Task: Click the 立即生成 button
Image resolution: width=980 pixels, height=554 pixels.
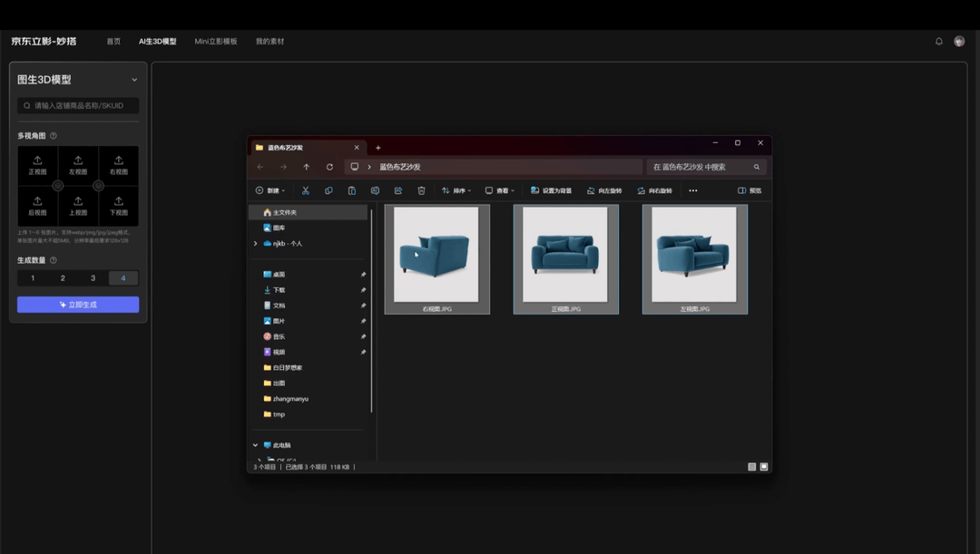Action: (x=78, y=305)
